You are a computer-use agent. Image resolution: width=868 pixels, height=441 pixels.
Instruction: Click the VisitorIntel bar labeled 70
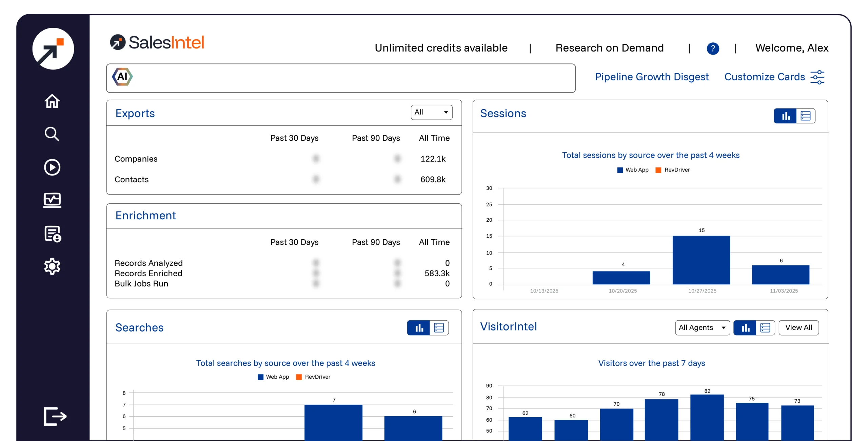pyautogui.click(x=616, y=424)
